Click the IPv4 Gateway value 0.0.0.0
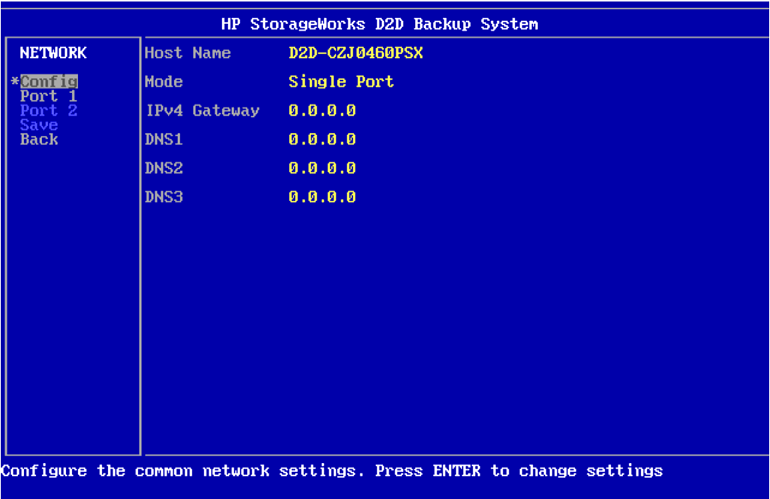This screenshot has height=499, width=770. pos(322,110)
